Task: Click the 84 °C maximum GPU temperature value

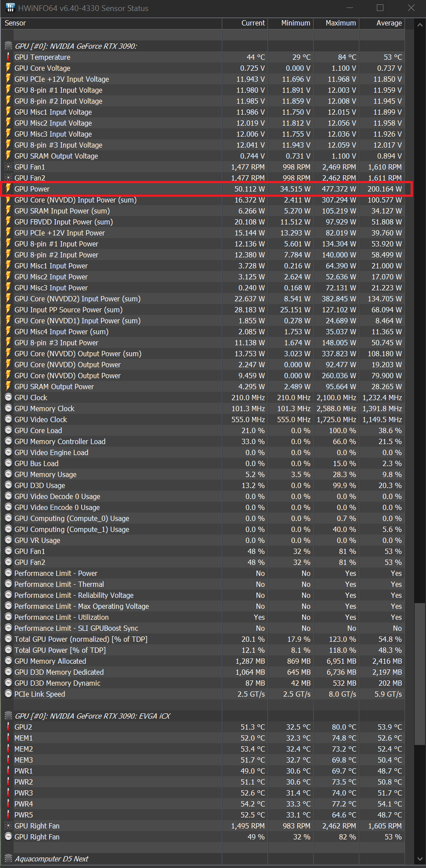Action: pyautogui.click(x=347, y=57)
